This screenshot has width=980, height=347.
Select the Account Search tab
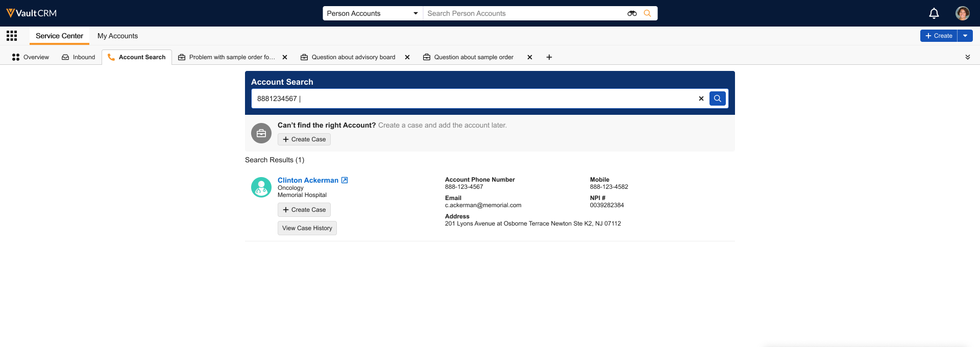(137, 57)
